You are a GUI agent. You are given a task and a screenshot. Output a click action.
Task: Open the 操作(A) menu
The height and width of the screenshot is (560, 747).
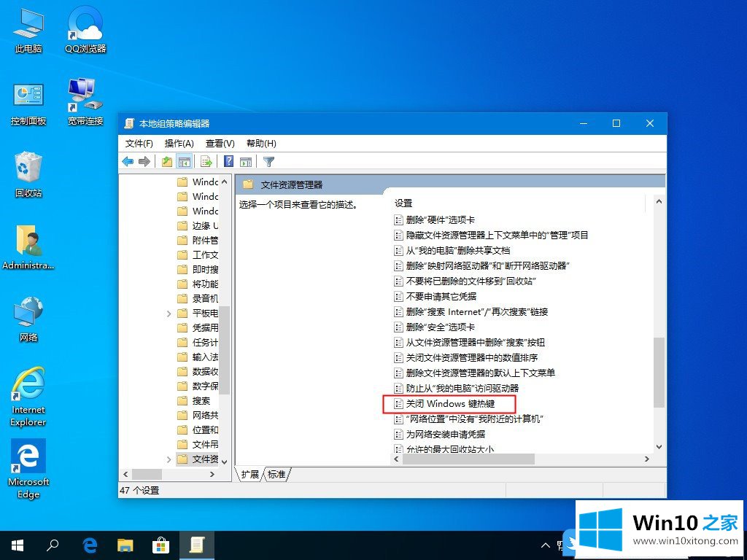tap(179, 144)
